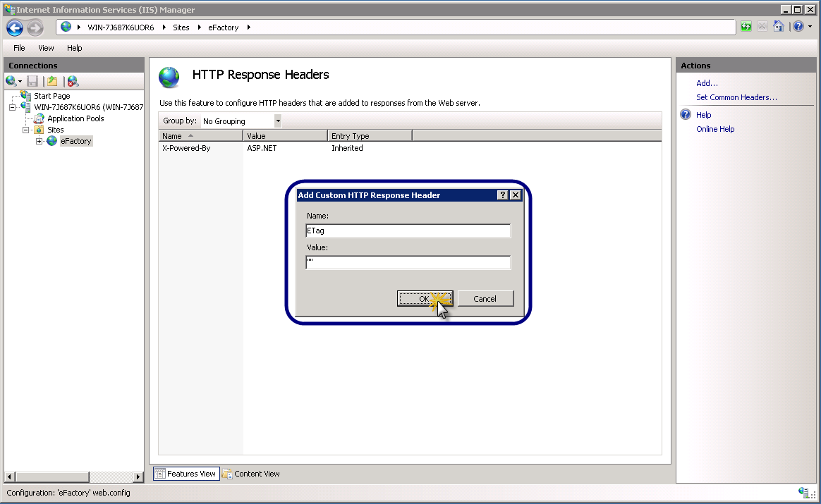Click the ASP.NET value cell
The height and width of the screenshot is (504, 821).
coord(262,148)
